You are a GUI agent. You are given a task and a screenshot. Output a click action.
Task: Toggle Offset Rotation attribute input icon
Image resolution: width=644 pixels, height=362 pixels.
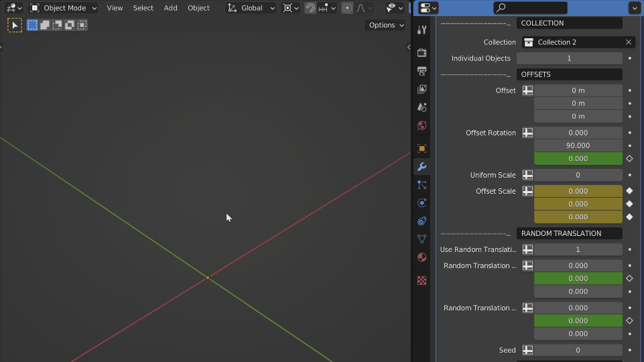[528, 133]
